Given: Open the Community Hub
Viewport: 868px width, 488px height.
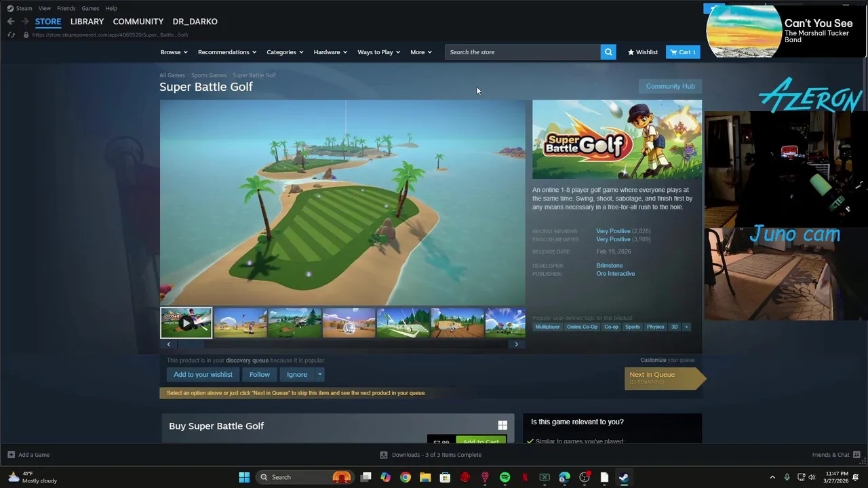Looking at the screenshot, I should tap(670, 86).
